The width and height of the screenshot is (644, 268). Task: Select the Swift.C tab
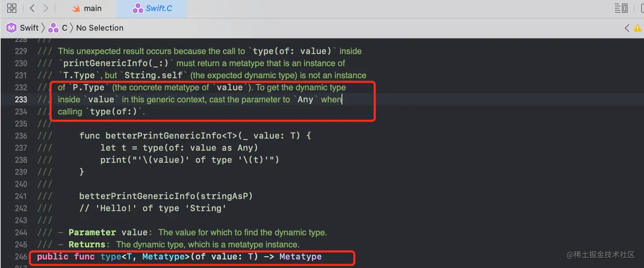coord(152,9)
